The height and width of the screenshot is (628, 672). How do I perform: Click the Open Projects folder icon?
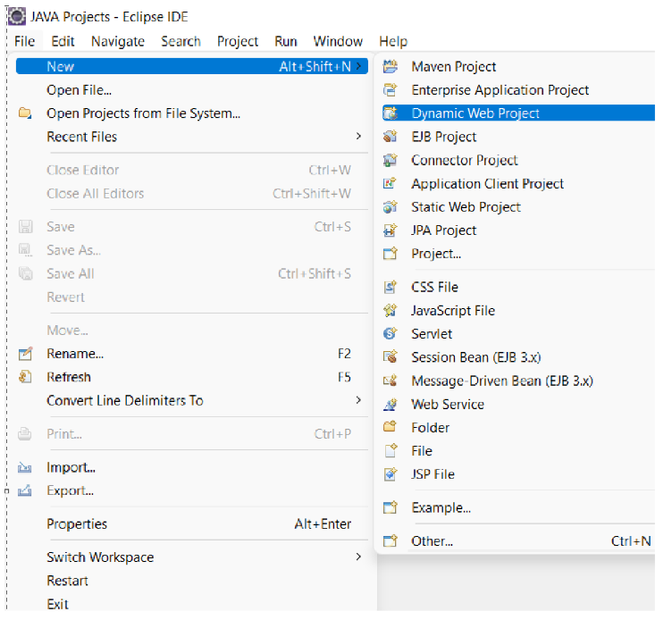click(x=25, y=113)
